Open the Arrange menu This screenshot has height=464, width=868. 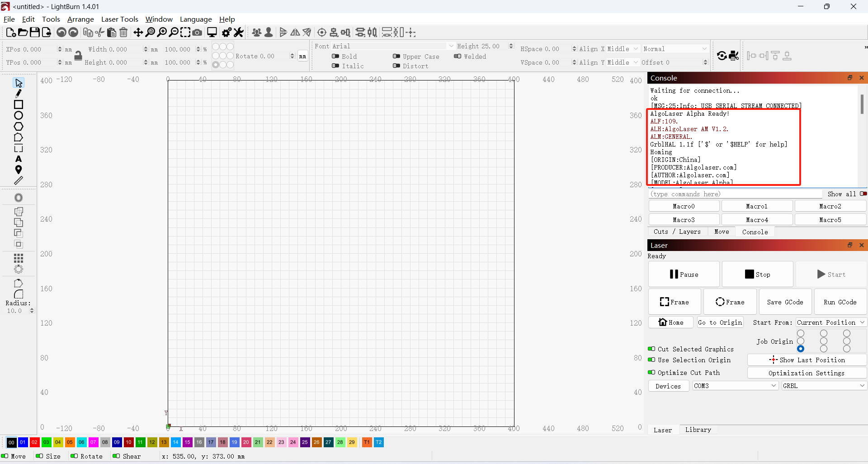(x=80, y=19)
